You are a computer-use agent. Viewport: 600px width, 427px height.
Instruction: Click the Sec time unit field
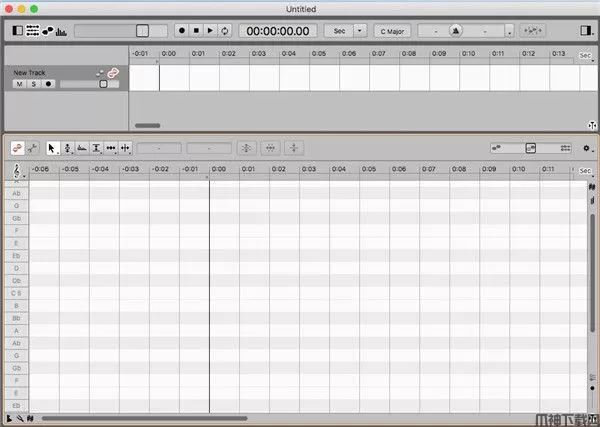coord(339,31)
